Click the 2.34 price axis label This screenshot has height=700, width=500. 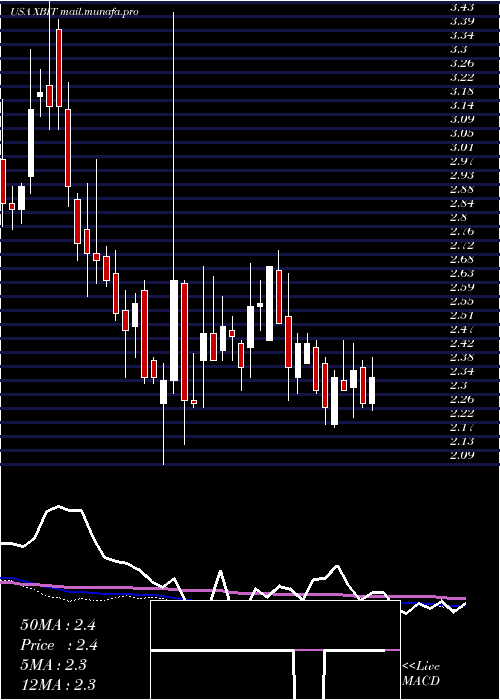tap(462, 371)
